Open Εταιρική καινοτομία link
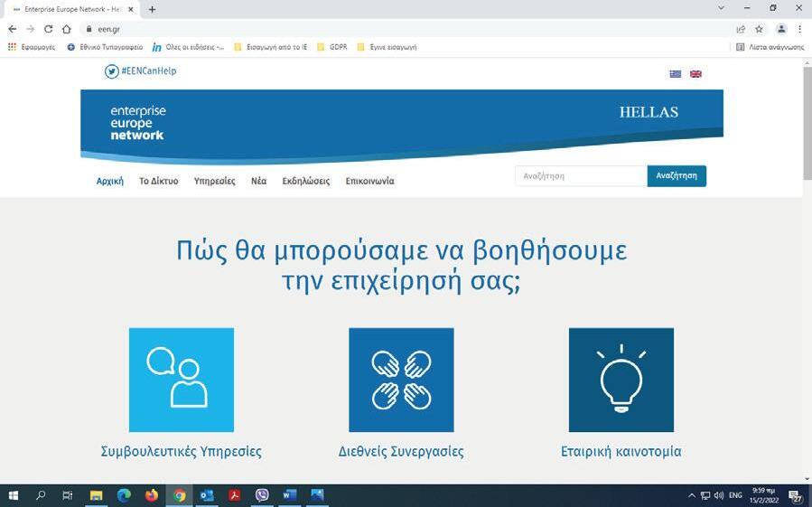The image size is (812, 507). click(x=621, y=452)
